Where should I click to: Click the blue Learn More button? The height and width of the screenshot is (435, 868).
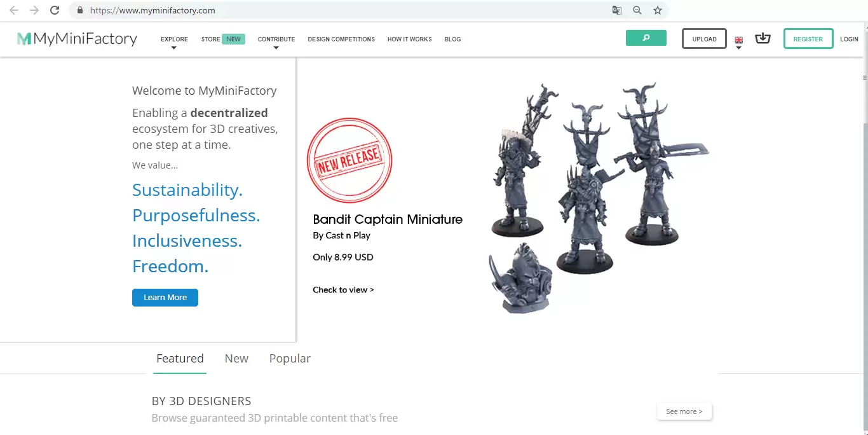pyautogui.click(x=165, y=298)
